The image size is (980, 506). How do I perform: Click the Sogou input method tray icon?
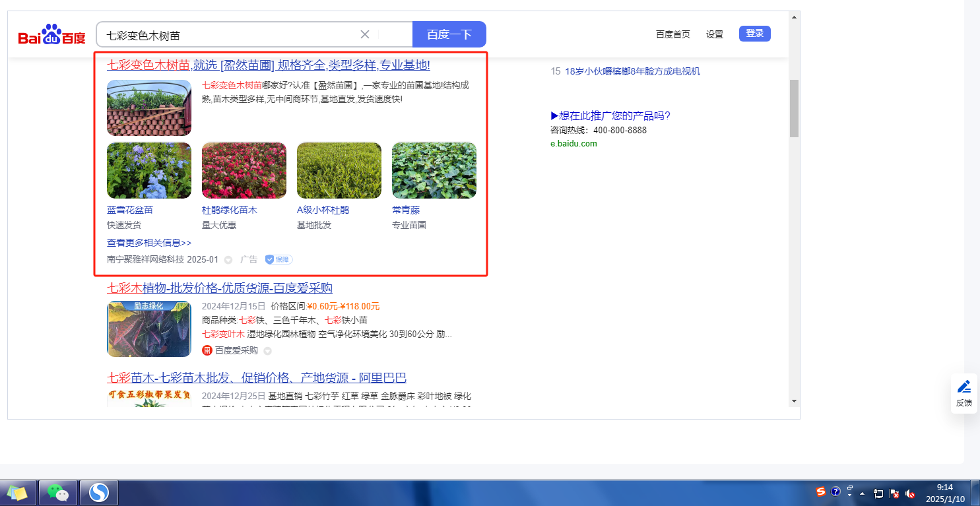(x=820, y=492)
